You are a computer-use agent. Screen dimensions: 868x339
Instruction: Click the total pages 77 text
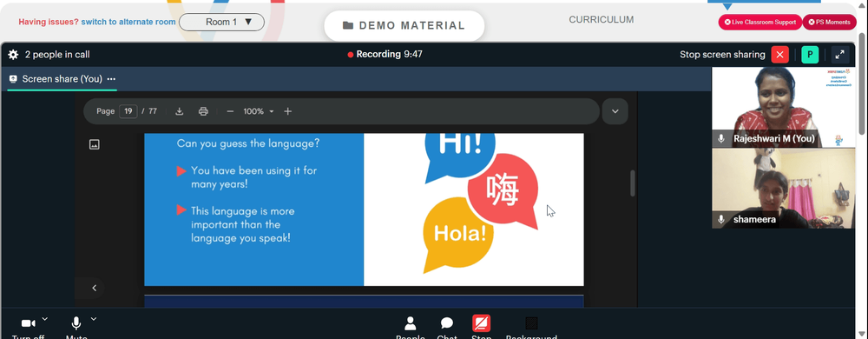pos(152,111)
